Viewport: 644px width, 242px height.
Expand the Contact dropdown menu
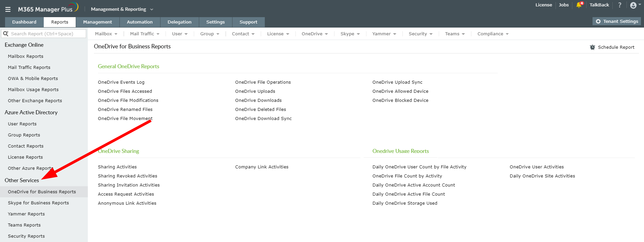point(243,34)
